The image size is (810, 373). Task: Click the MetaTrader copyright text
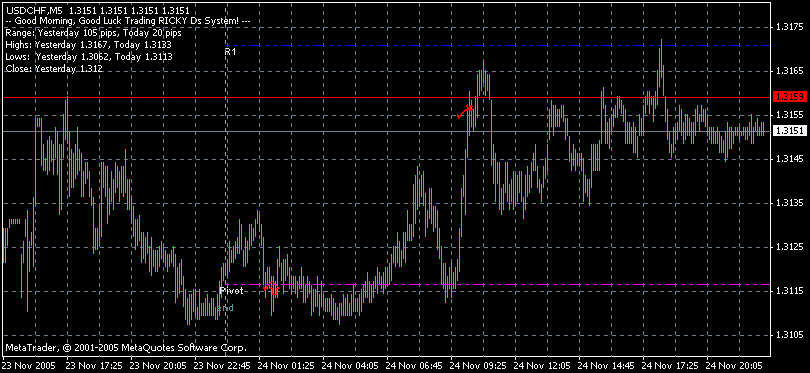[126, 347]
